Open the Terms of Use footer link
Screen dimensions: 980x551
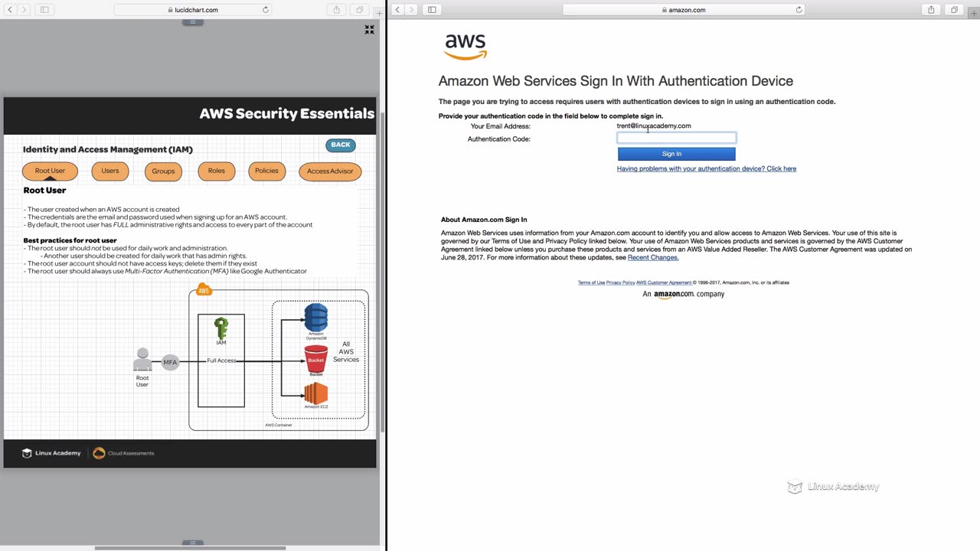click(x=591, y=282)
